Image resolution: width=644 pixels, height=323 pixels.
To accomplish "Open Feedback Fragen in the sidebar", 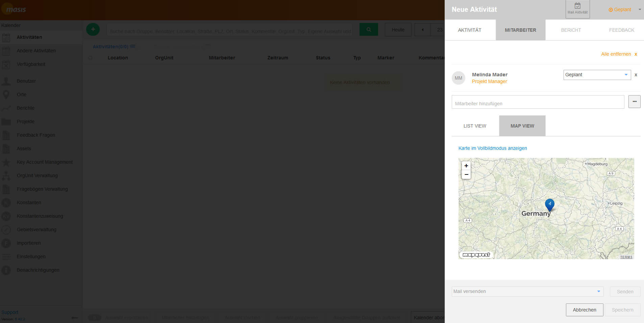I will (41, 135).
